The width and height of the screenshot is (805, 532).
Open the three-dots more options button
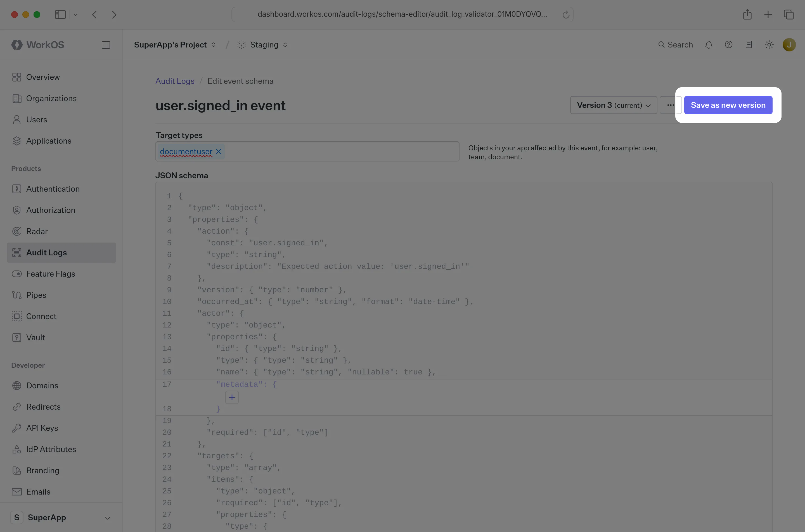tap(670, 105)
